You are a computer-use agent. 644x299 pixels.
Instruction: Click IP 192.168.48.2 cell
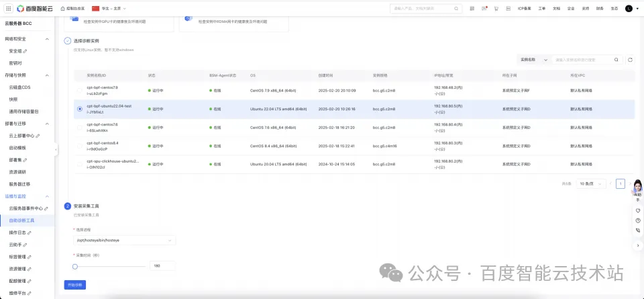tap(448, 87)
